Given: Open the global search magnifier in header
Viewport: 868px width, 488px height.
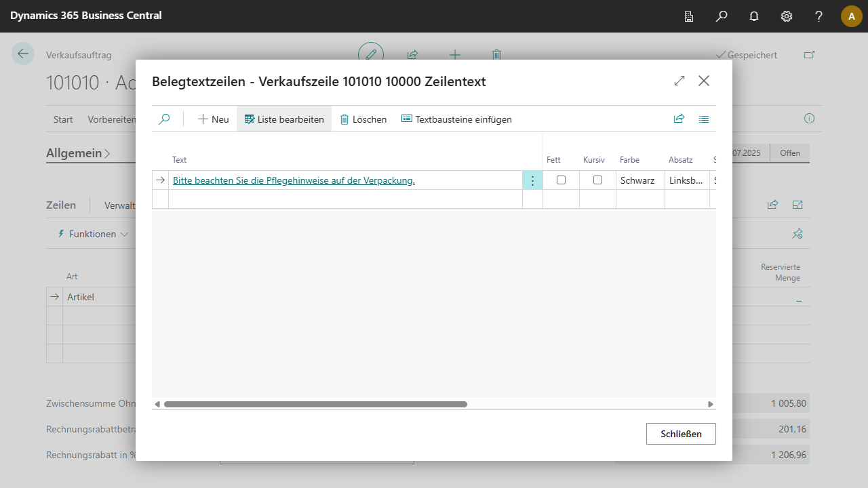Looking at the screenshot, I should coord(722,16).
